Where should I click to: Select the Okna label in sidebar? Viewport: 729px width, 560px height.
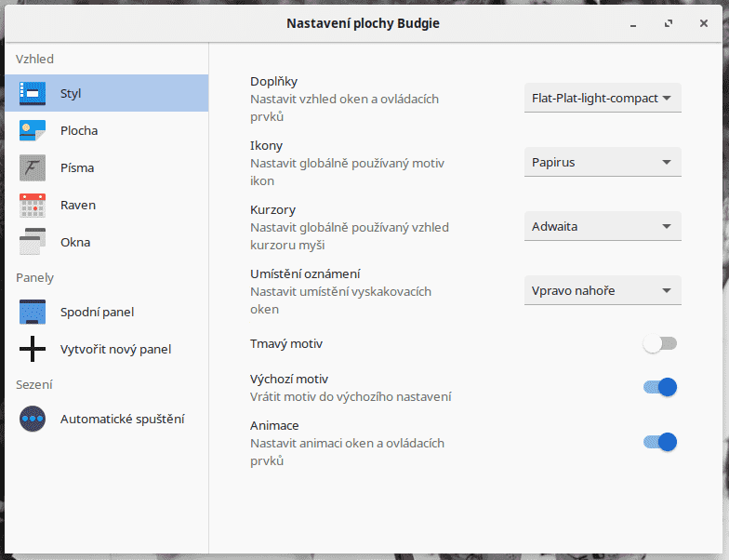point(75,242)
